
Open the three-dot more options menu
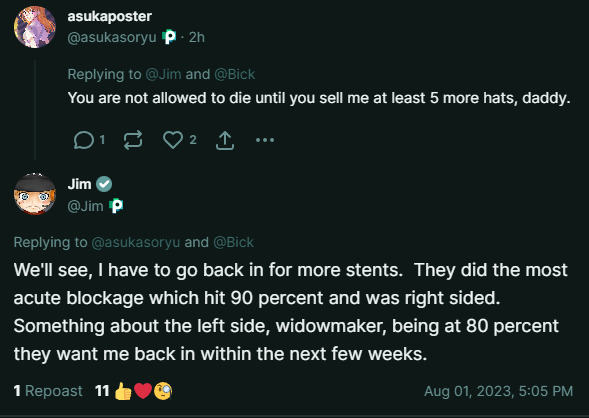(x=265, y=140)
